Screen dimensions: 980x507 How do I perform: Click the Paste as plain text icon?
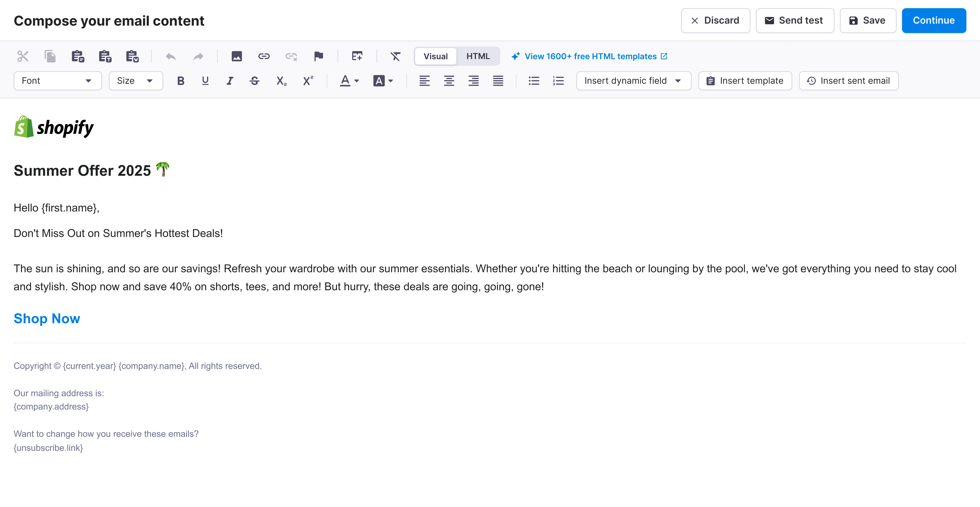tap(105, 56)
